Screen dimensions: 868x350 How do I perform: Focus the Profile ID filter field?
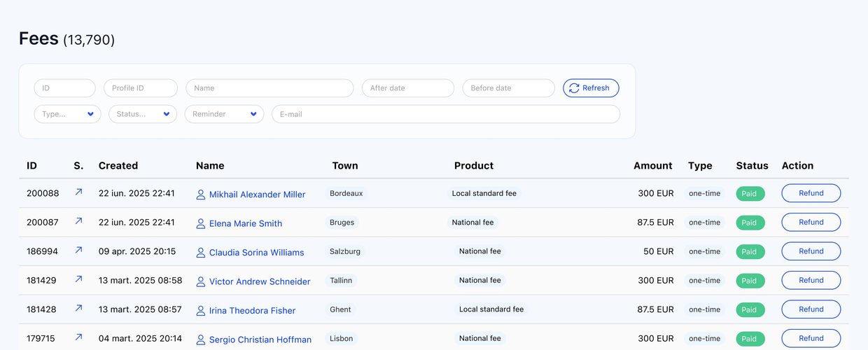pyautogui.click(x=140, y=88)
